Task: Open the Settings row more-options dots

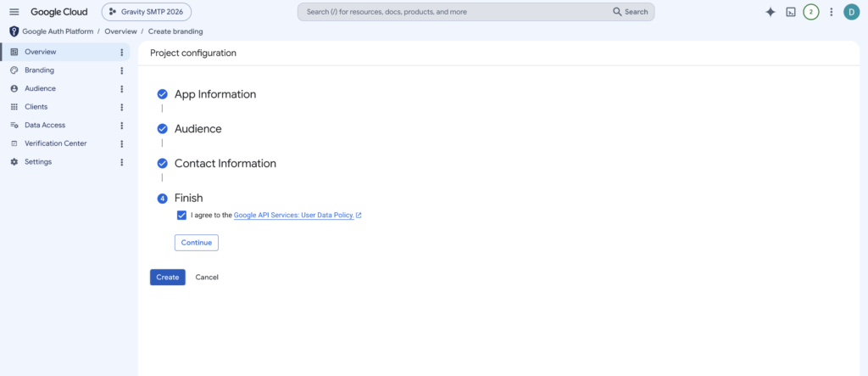Action: coord(122,162)
